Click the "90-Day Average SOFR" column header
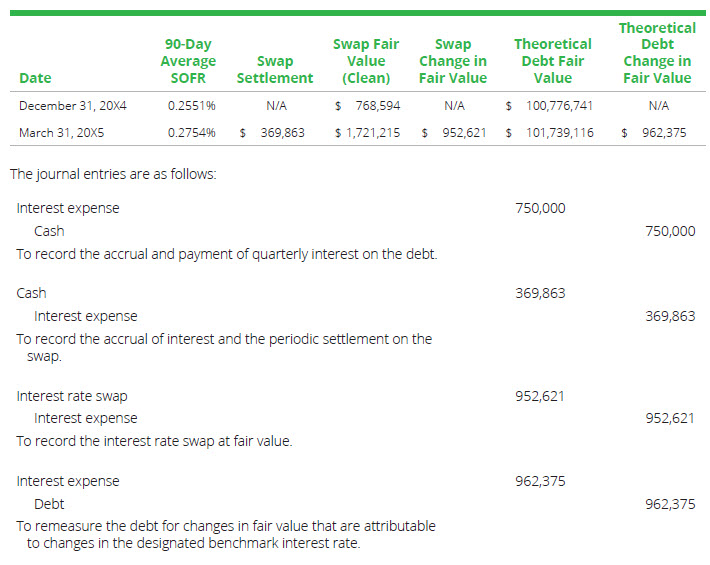 click(x=188, y=61)
